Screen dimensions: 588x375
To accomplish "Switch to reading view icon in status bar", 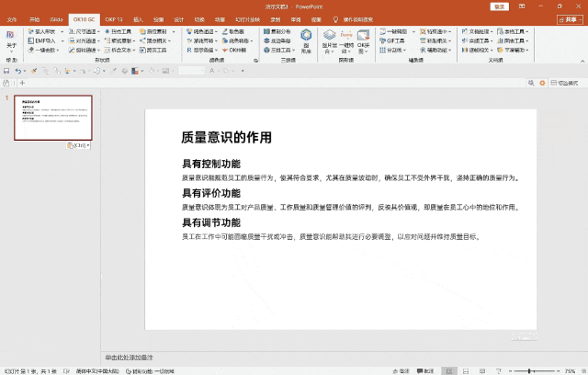I will tap(482, 371).
